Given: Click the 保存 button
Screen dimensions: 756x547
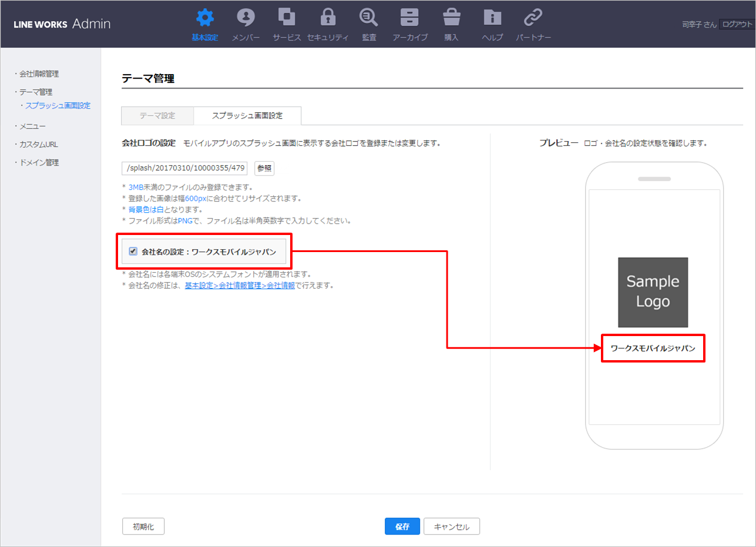Looking at the screenshot, I should coord(402,526).
